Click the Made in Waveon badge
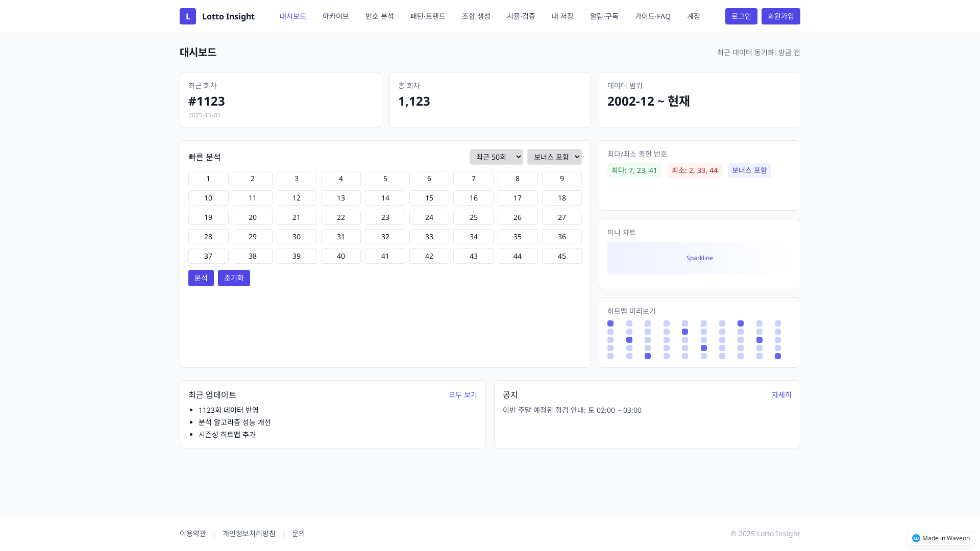The width and height of the screenshot is (980, 551). click(x=941, y=538)
